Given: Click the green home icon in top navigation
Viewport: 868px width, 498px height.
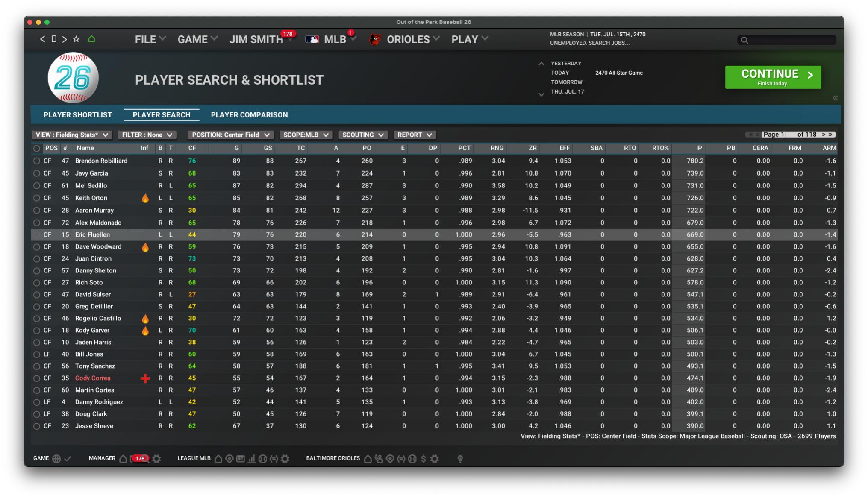Looking at the screenshot, I should [x=91, y=39].
